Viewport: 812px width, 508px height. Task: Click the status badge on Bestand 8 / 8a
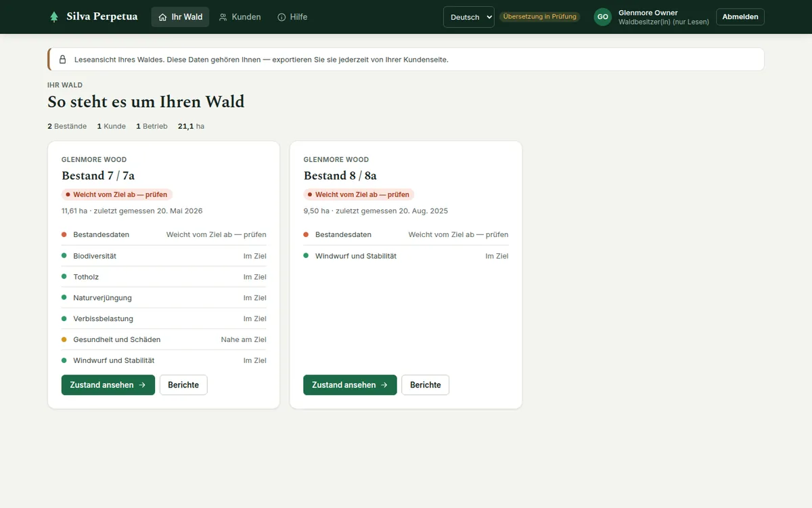359,194
